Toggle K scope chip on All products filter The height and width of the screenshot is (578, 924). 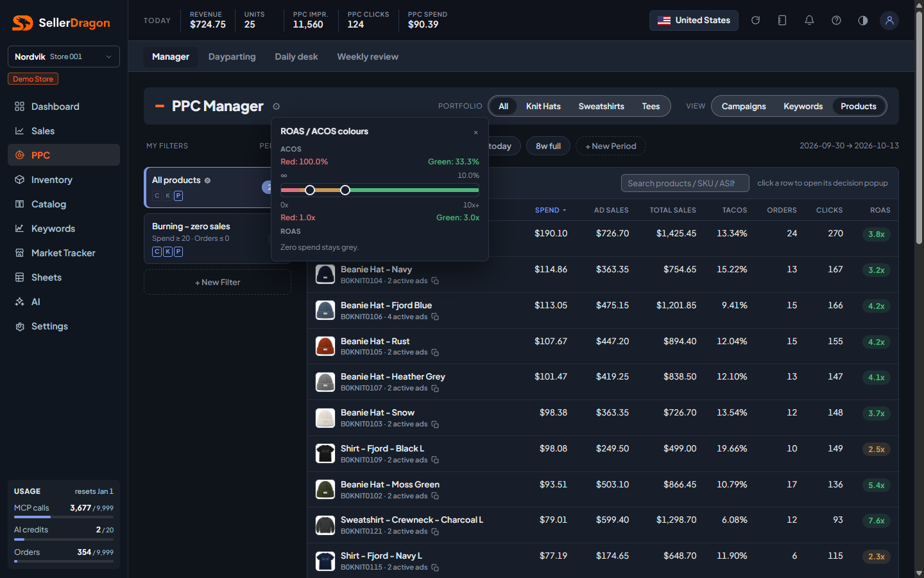click(167, 196)
